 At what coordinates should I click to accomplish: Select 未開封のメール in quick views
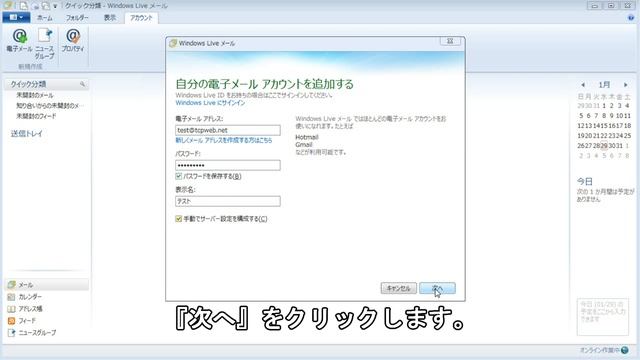click(x=35, y=95)
